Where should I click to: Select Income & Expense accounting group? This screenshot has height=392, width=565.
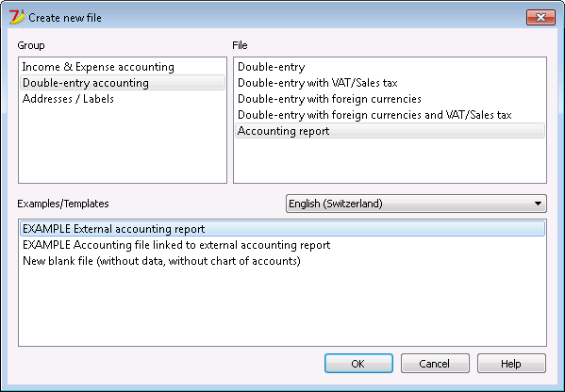tap(123, 67)
